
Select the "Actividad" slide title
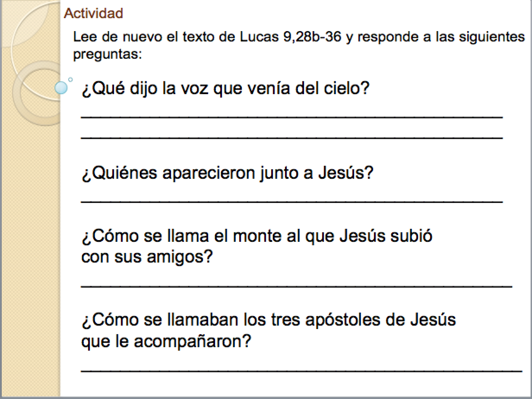pos(94,13)
